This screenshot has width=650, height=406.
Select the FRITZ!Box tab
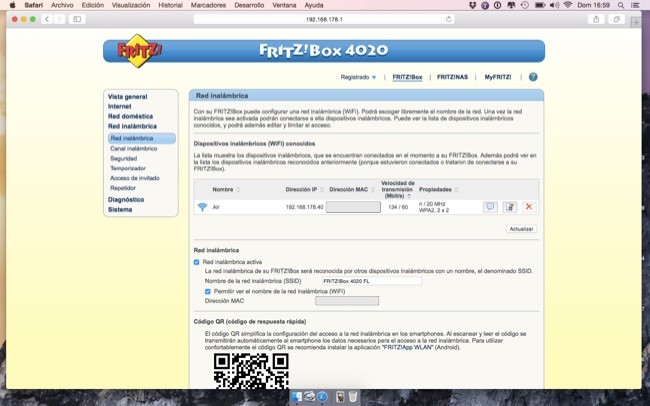tap(407, 77)
